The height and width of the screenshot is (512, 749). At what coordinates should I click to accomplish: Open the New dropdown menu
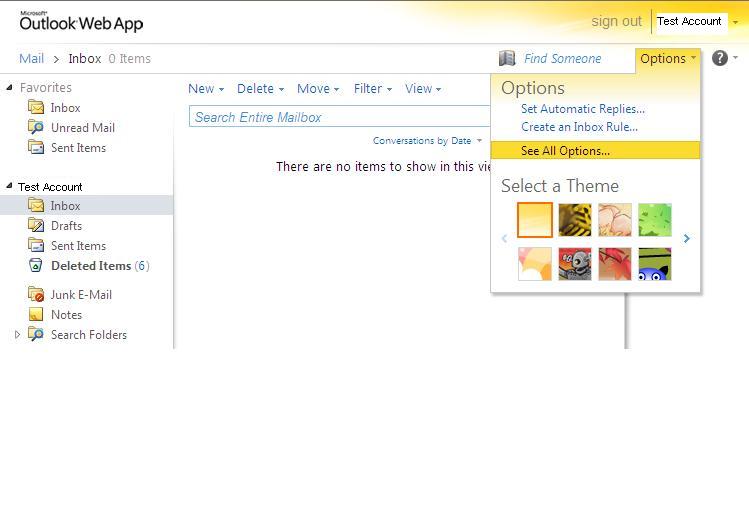pos(205,89)
